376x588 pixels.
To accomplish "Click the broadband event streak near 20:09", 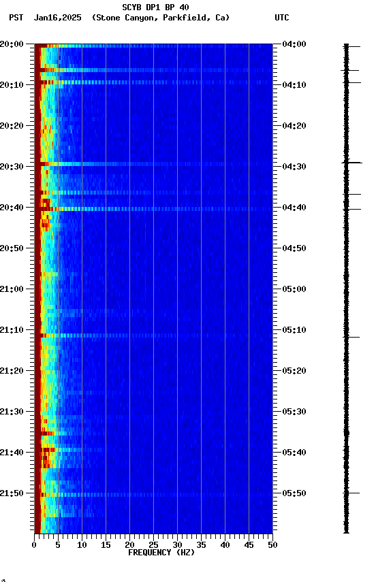I will click(x=153, y=82).
